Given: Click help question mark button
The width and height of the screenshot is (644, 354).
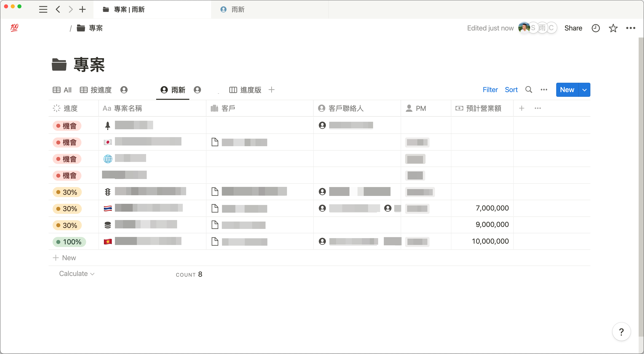Looking at the screenshot, I should tap(621, 332).
